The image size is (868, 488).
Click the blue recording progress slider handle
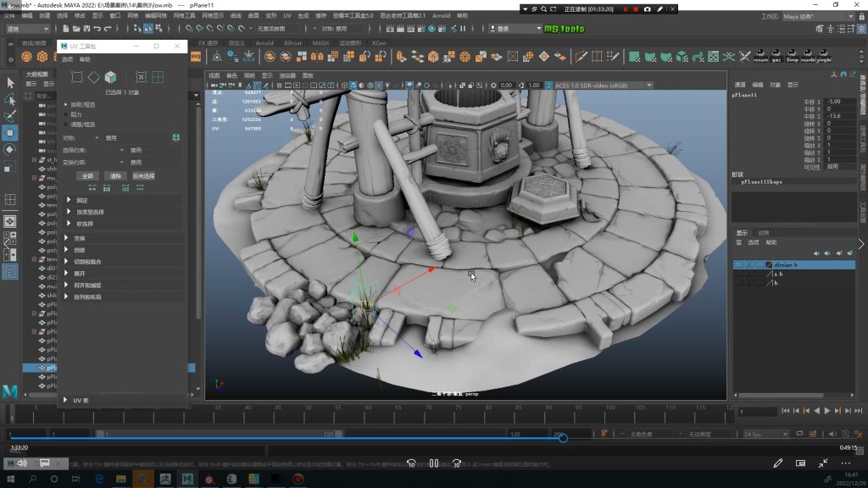click(x=563, y=438)
